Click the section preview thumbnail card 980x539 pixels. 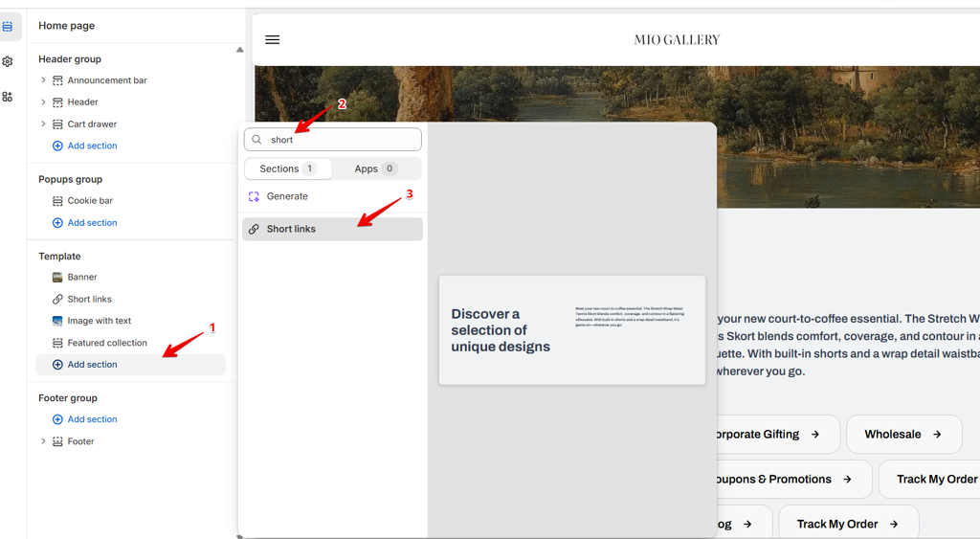click(572, 330)
